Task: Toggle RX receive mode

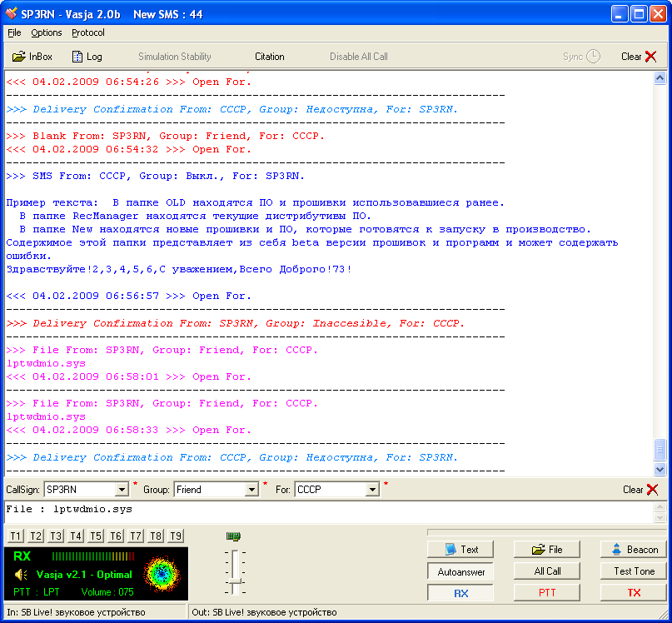Action: click(x=461, y=593)
